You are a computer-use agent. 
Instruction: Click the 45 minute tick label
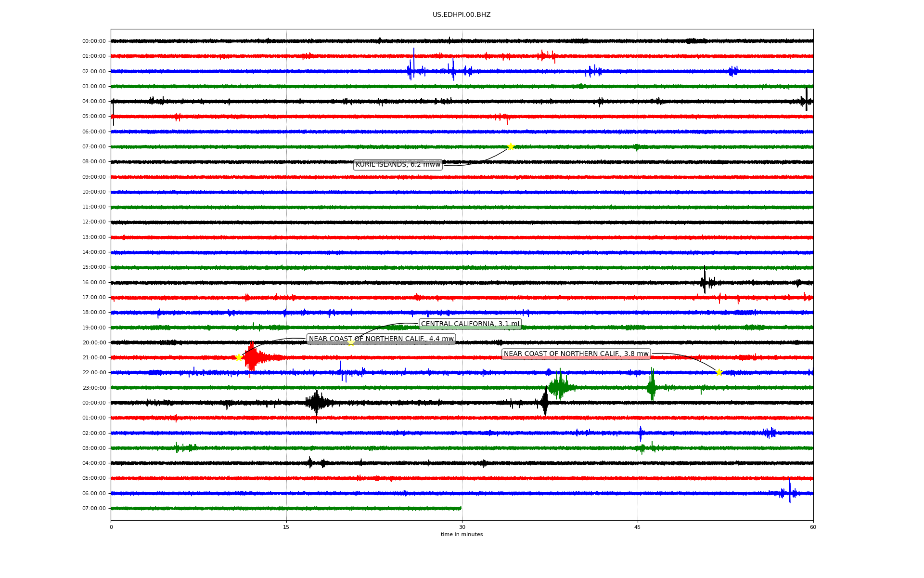(637, 527)
